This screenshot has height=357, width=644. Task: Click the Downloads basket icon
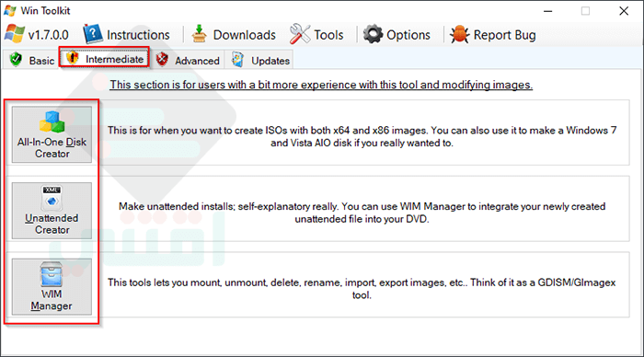[200, 34]
